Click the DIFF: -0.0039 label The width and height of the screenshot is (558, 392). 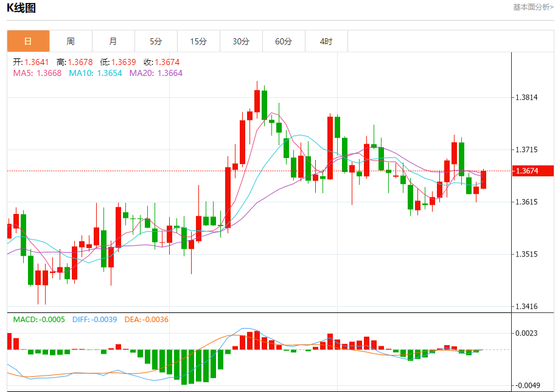click(95, 320)
